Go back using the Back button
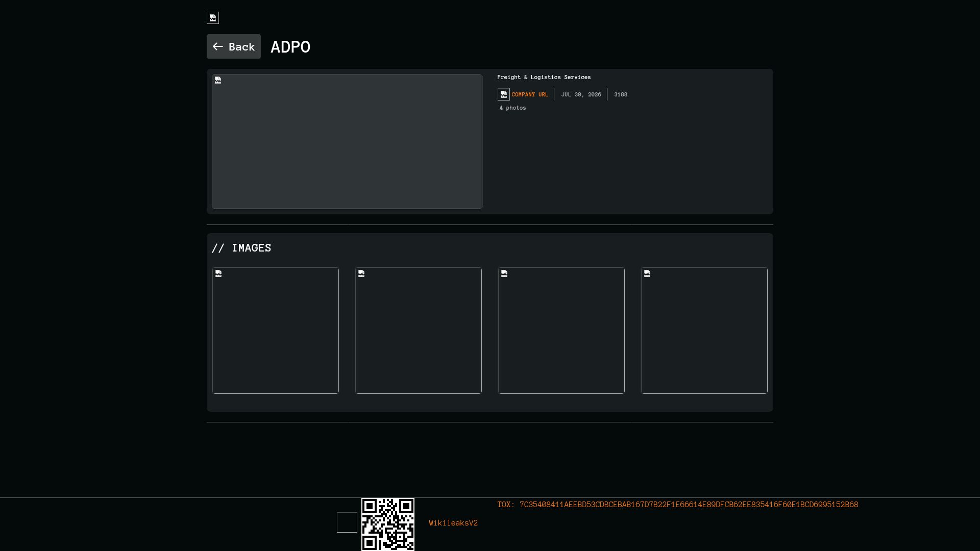This screenshot has width=980, height=551. 234,46
